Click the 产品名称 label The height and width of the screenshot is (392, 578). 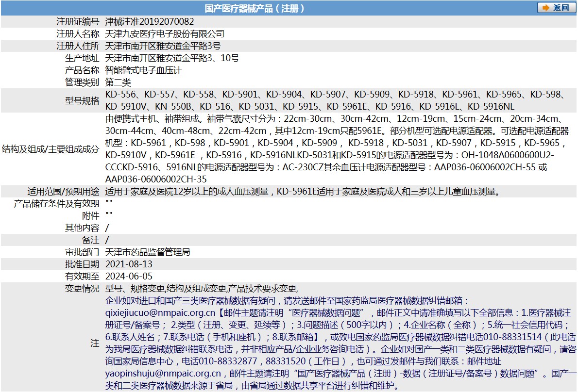coord(82,70)
